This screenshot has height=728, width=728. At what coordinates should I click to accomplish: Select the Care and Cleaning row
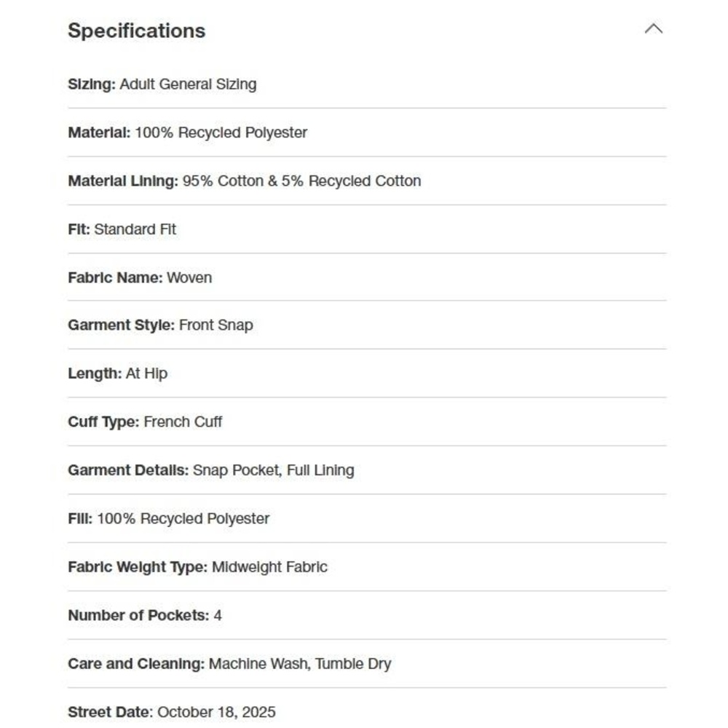(x=367, y=664)
